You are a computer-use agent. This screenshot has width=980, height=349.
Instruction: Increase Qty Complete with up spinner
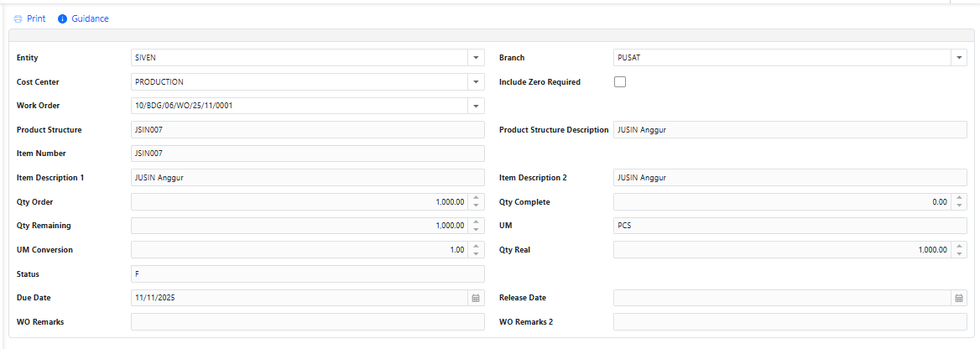pos(959,198)
